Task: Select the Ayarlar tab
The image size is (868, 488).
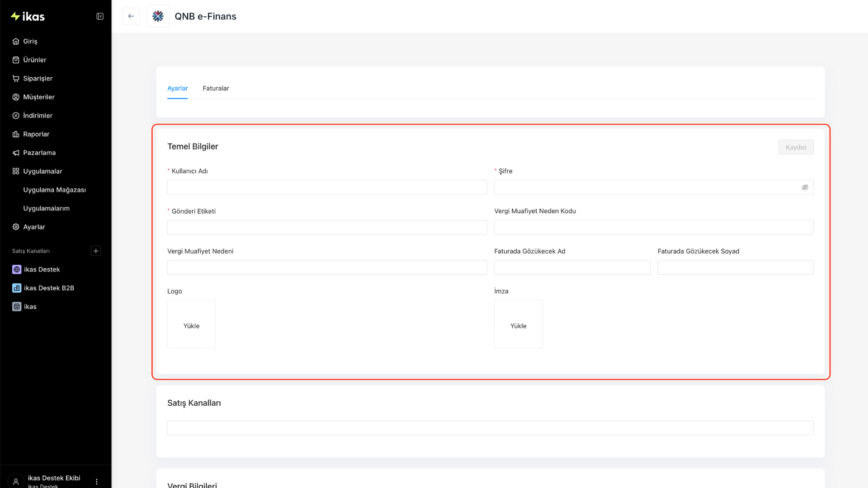Action: point(177,88)
